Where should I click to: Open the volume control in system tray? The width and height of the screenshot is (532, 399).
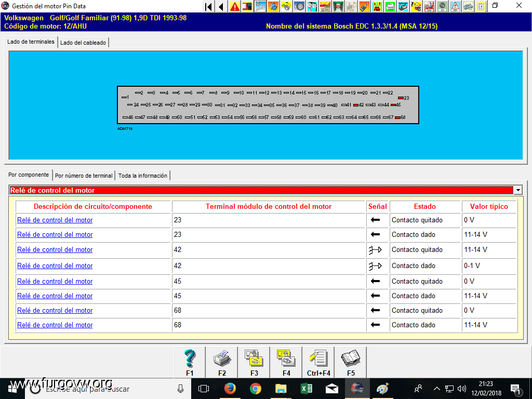tap(461, 389)
